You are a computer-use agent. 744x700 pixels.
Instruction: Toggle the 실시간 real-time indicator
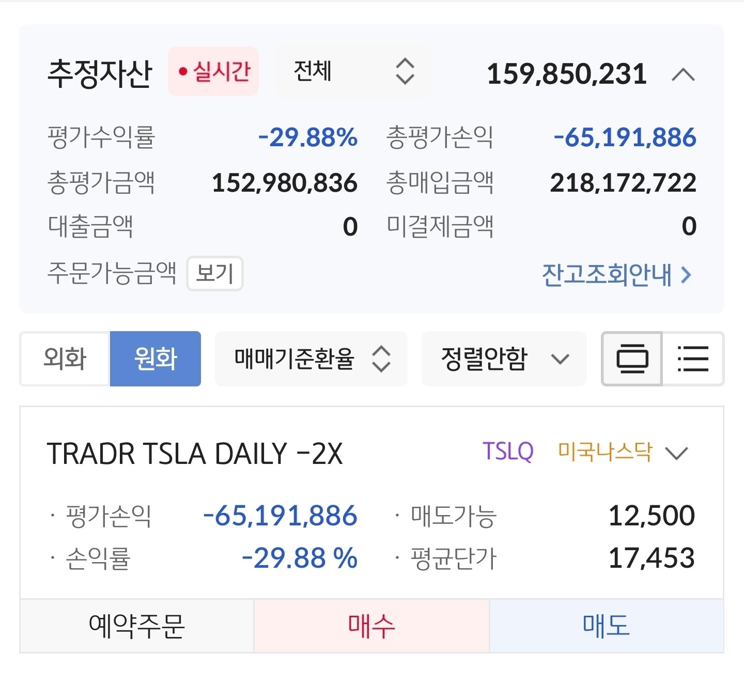[x=213, y=71]
